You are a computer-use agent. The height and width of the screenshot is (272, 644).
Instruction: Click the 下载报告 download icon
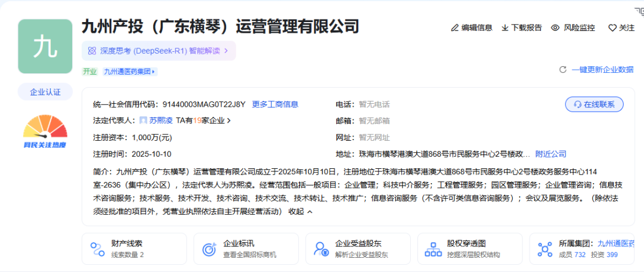point(505,28)
